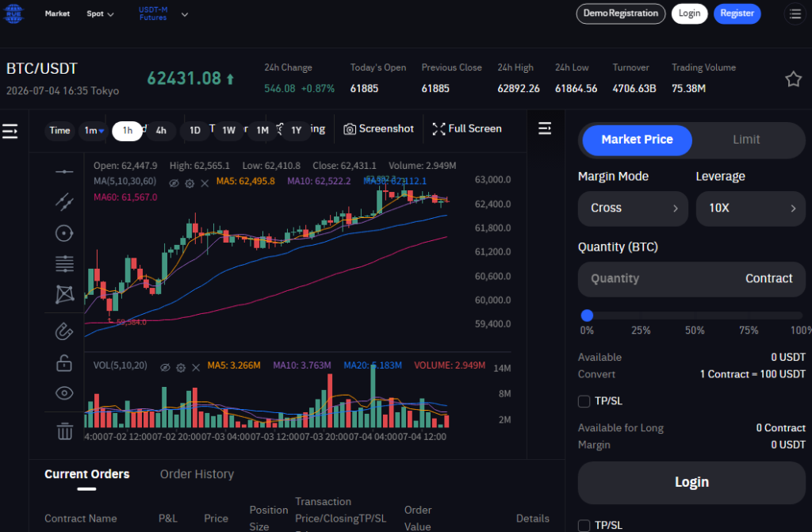Click the quantity percentage slider handle
Image resolution: width=812 pixels, height=532 pixels.
[587, 316]
